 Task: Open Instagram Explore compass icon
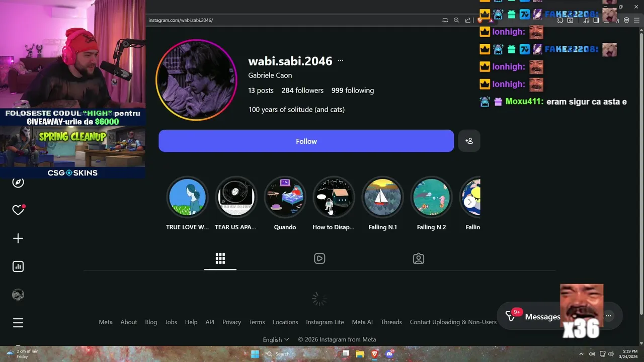(18, 182)
